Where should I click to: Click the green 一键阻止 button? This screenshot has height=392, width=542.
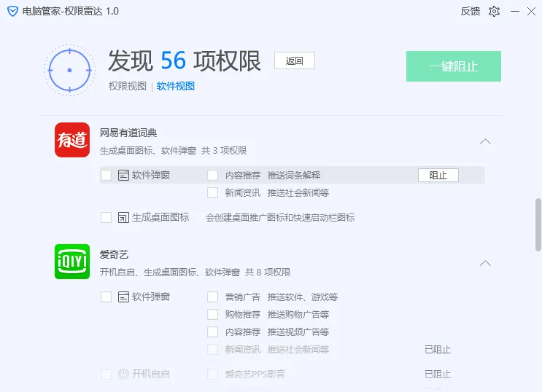(454, 66)
